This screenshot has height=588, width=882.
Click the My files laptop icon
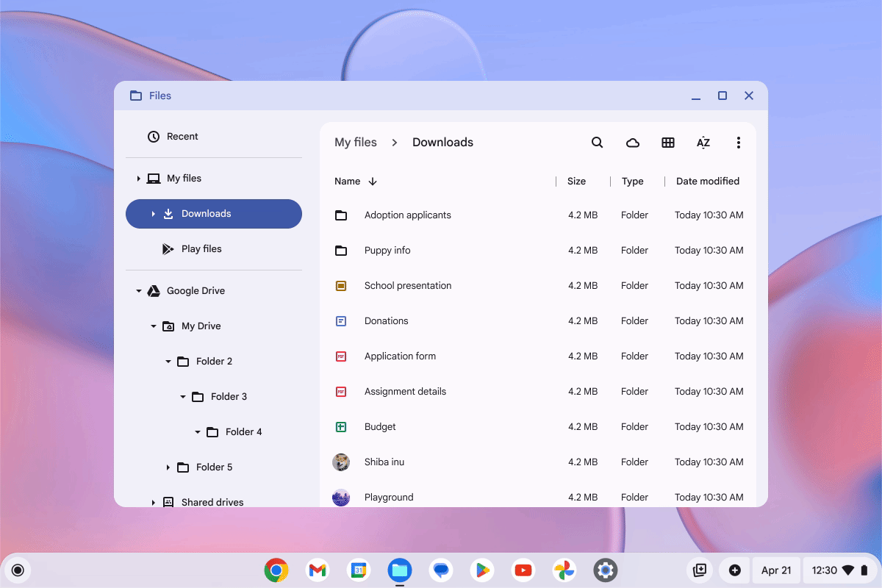tap(154, 179)
